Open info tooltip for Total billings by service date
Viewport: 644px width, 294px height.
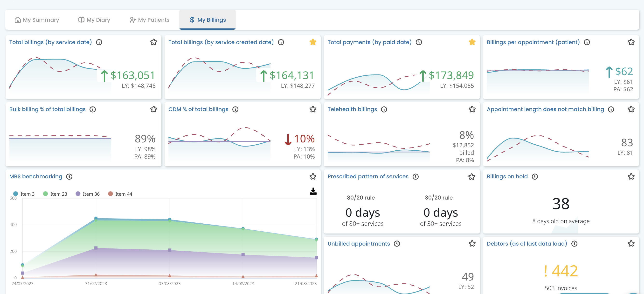99,42
